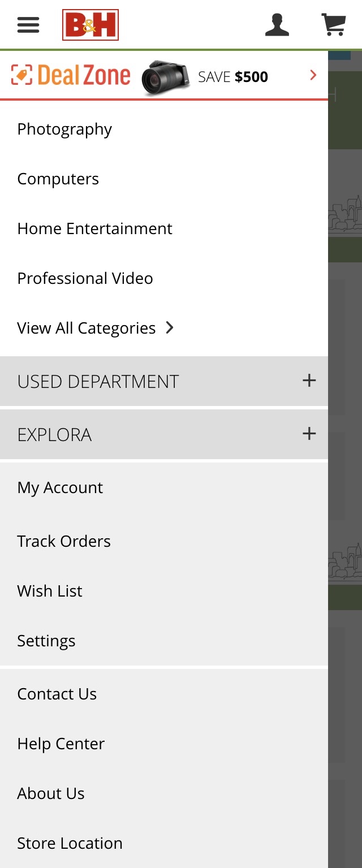The image size is (362, 868).
Task: Select the Computers category
Action: pyautogui.click(x=58, y=179)
